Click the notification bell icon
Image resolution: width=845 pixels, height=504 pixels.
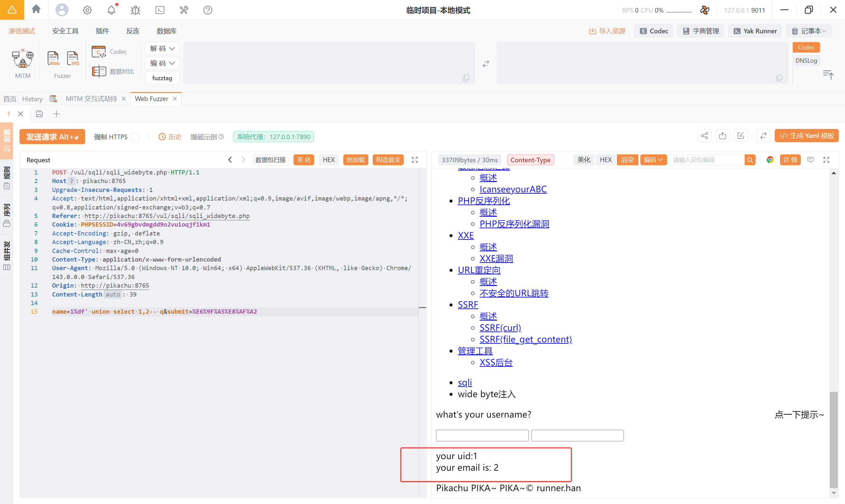(x=112, y=10)
